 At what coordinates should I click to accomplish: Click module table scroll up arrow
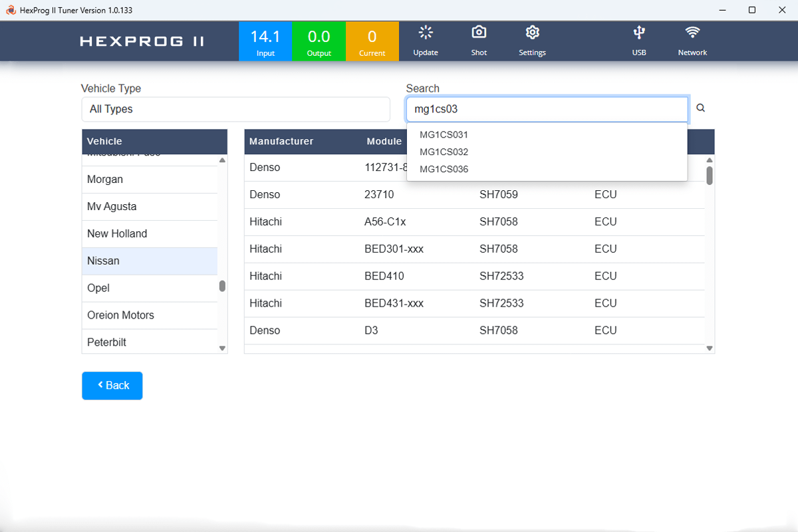coord(710,160)
